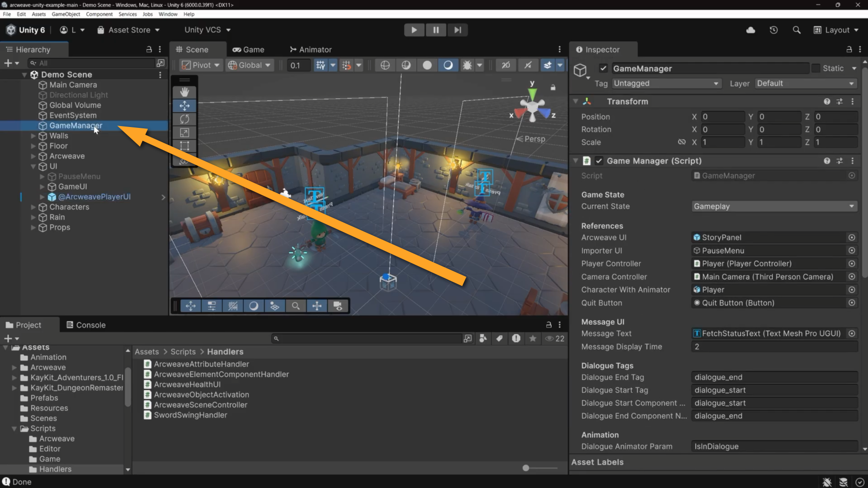Expand the Walls object in Hierarchy
This screenshot has width=868, height=488.
tap(33, 136)
